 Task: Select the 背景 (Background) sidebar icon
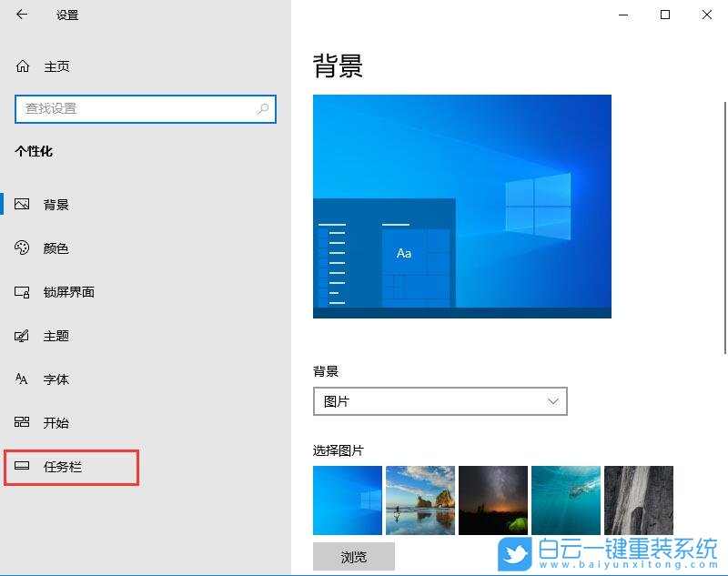23,204
